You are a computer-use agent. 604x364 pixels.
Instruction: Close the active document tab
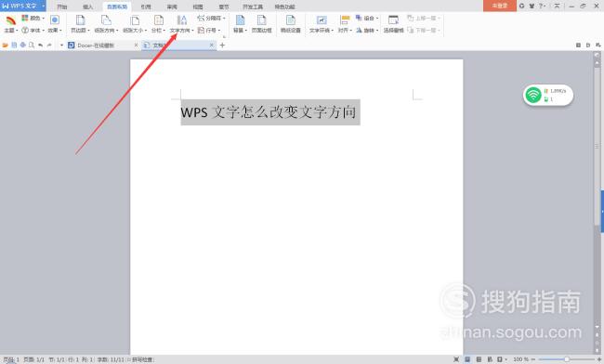click(212, 45)
